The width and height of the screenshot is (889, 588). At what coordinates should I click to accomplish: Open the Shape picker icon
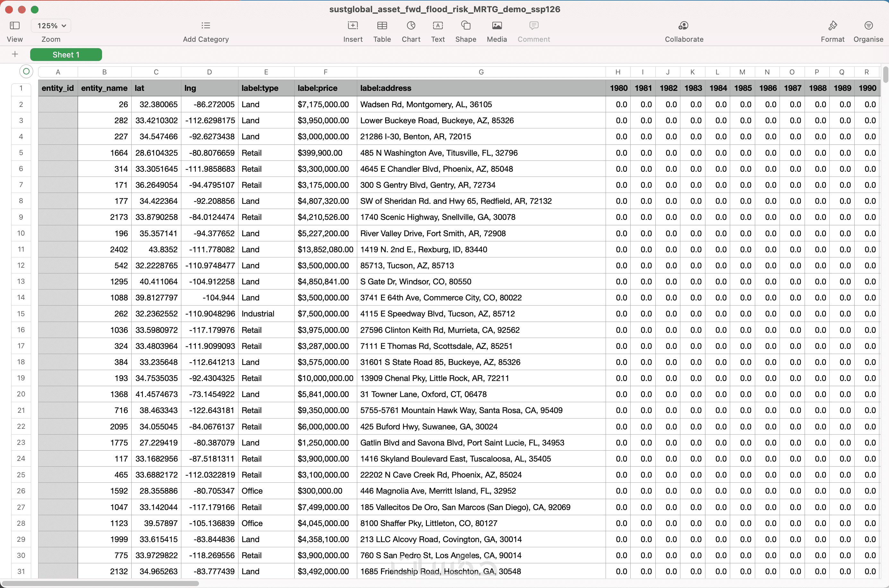[x=465, y=25]
